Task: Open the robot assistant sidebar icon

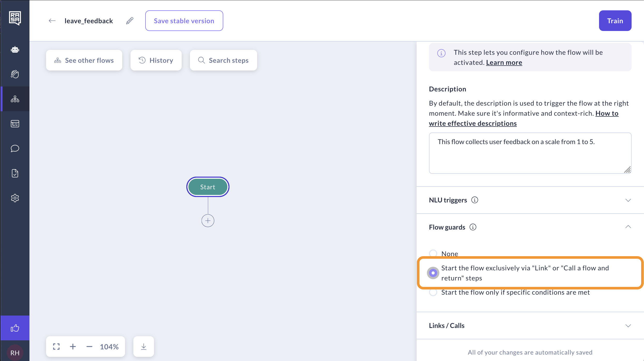Action: tap(15, 50)
